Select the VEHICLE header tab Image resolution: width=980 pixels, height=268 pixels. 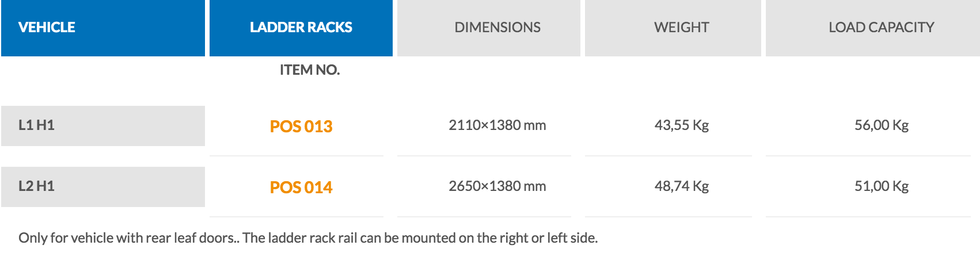point(103,28)
